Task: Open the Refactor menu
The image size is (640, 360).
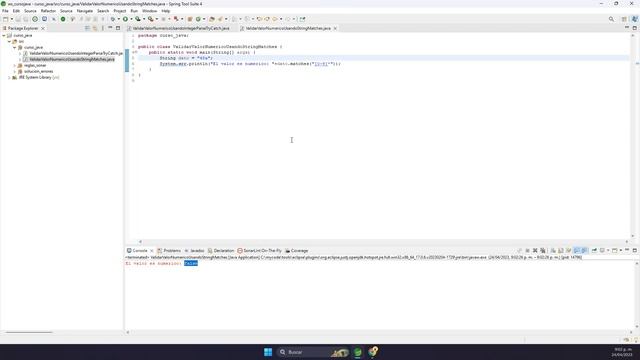Action: pyautogui.click(x=48, y=11)
